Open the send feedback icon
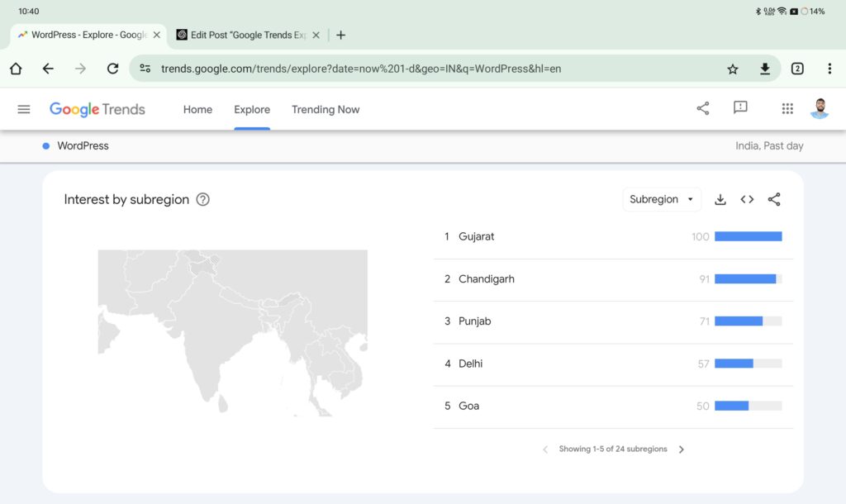This screenshot has height=504, width=846. [740, 108]
